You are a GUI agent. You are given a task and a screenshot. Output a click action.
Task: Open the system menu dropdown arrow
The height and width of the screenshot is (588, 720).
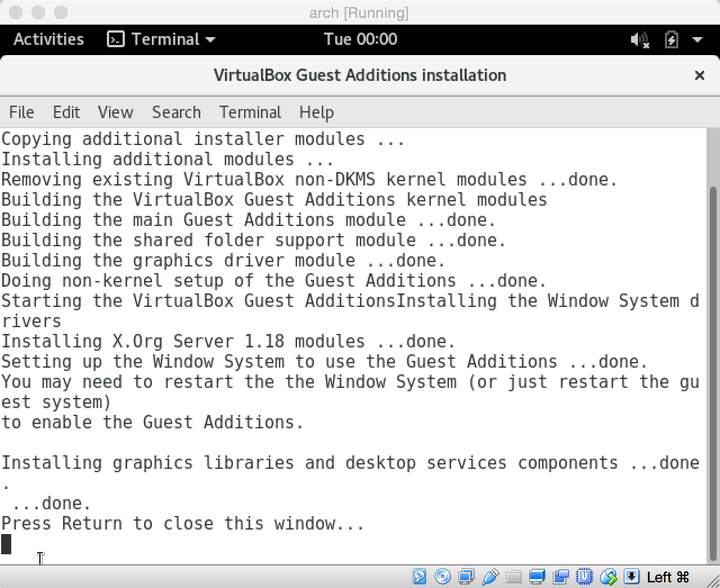coord(697,40)
